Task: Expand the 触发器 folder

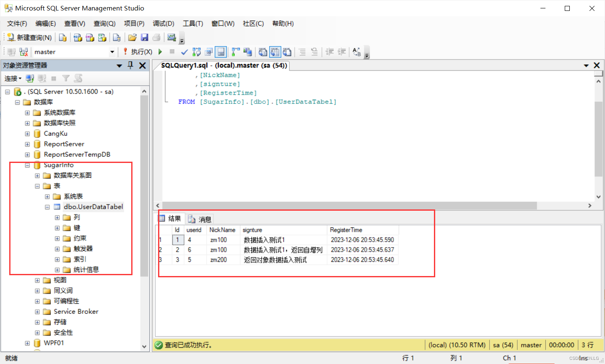Action: (57, 249)
